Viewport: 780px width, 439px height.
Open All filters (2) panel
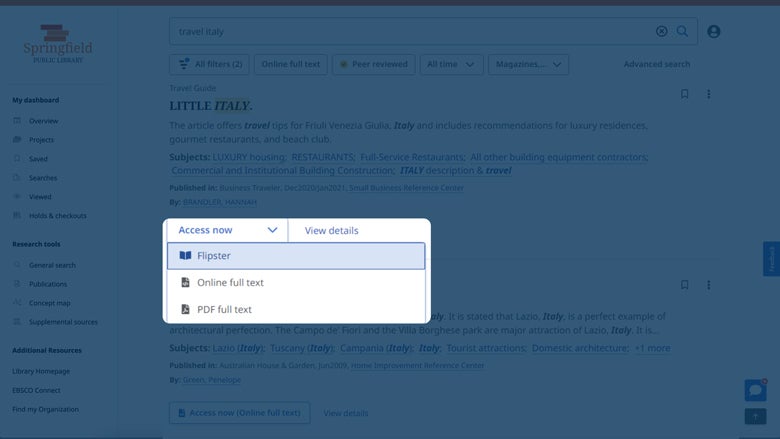[x=209, y=64]
